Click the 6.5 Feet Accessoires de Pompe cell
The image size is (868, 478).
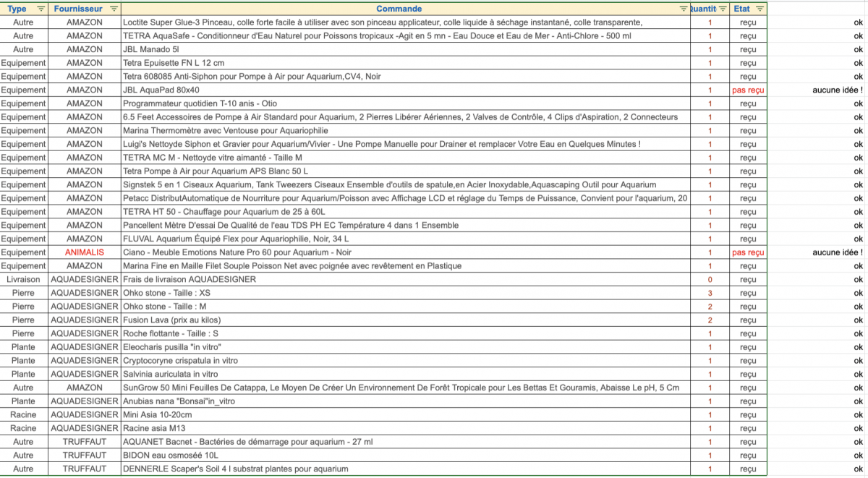tap(406, 117)
